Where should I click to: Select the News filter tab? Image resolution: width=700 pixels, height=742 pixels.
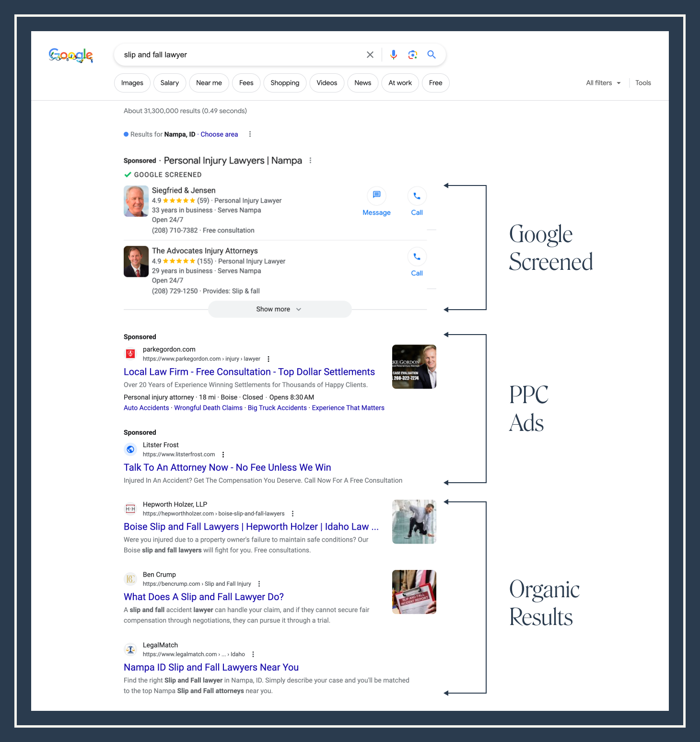362,82
